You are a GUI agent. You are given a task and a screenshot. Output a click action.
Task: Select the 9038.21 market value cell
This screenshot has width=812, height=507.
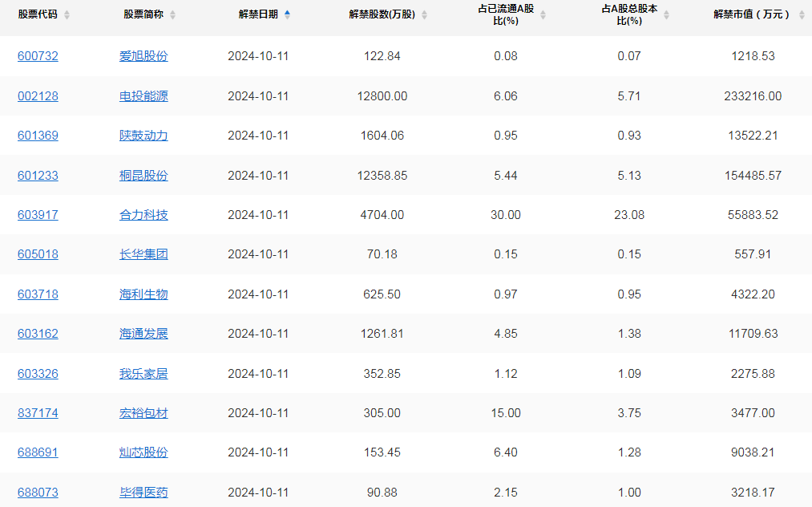coord(753,452)
